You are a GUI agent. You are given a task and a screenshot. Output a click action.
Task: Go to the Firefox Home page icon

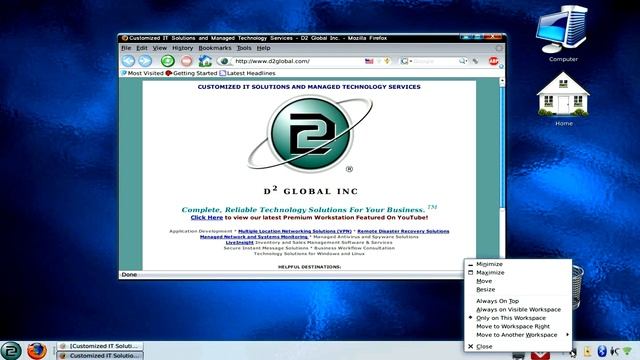[x=205, y=61]
